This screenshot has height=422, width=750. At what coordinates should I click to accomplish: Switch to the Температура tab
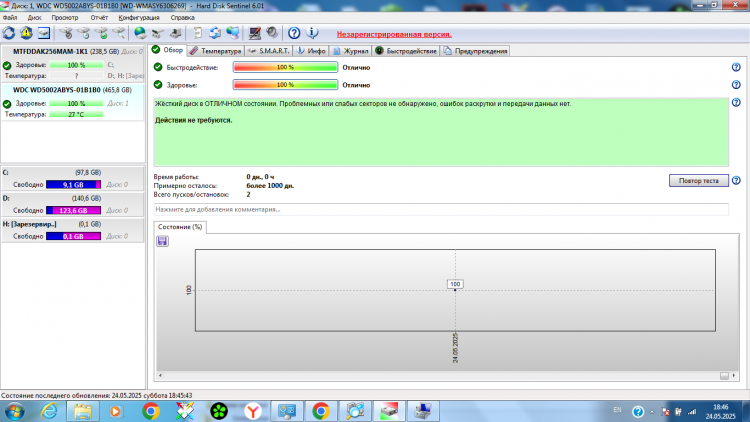click(x=215, y=51)
